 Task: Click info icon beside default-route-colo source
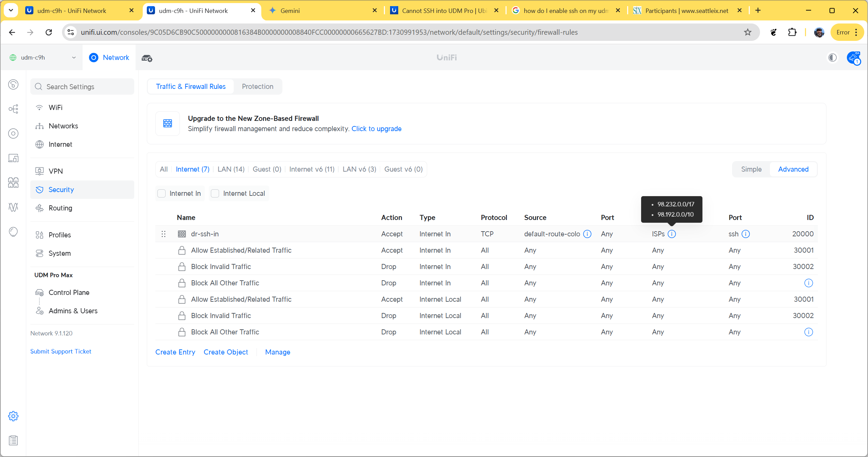587,234
